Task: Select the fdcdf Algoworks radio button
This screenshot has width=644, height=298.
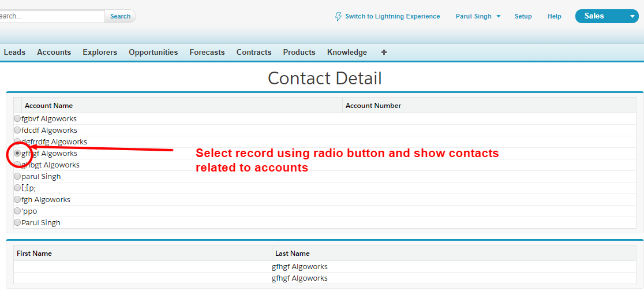Action: coord(17,130)
